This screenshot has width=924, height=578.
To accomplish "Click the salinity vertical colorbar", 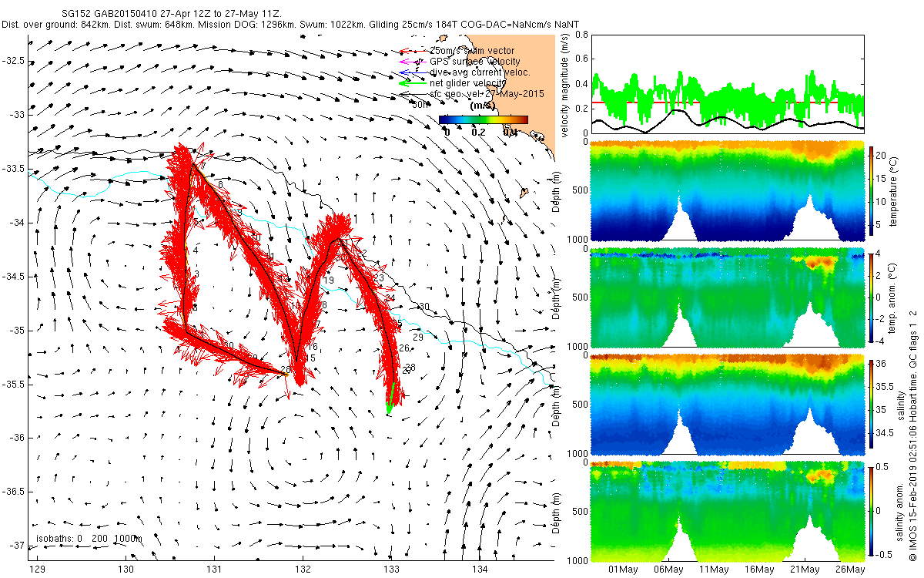I will click(x=872, y=404).
